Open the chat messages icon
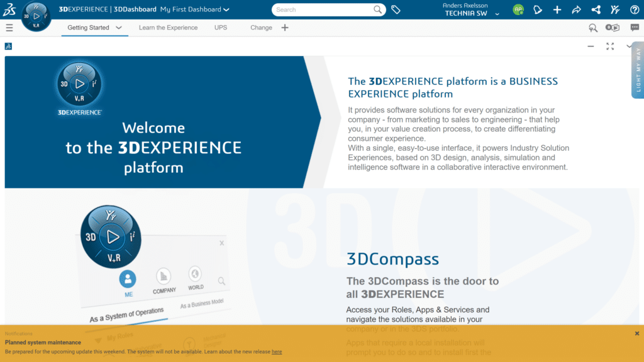Screen dimensions: 644x362 635,28
